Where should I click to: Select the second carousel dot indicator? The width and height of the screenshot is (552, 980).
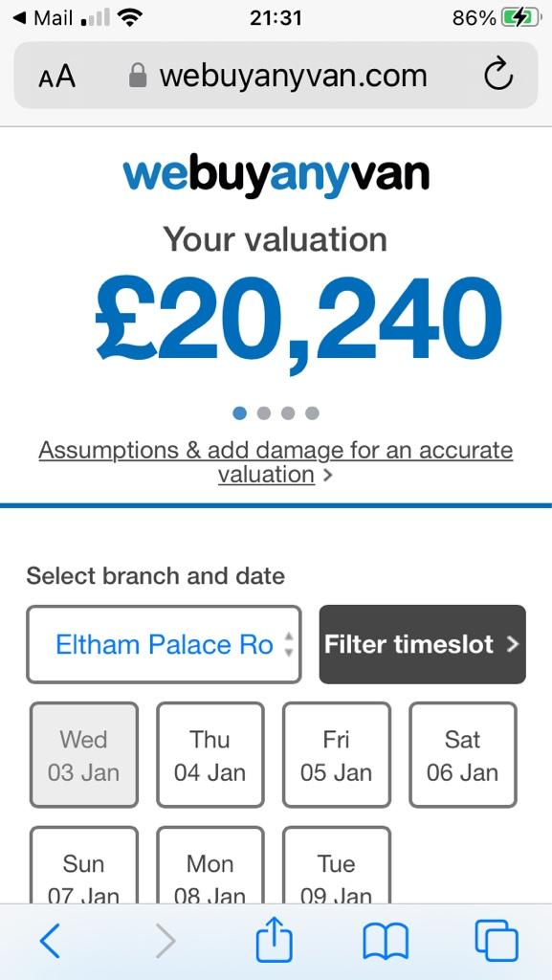[264, 413]
